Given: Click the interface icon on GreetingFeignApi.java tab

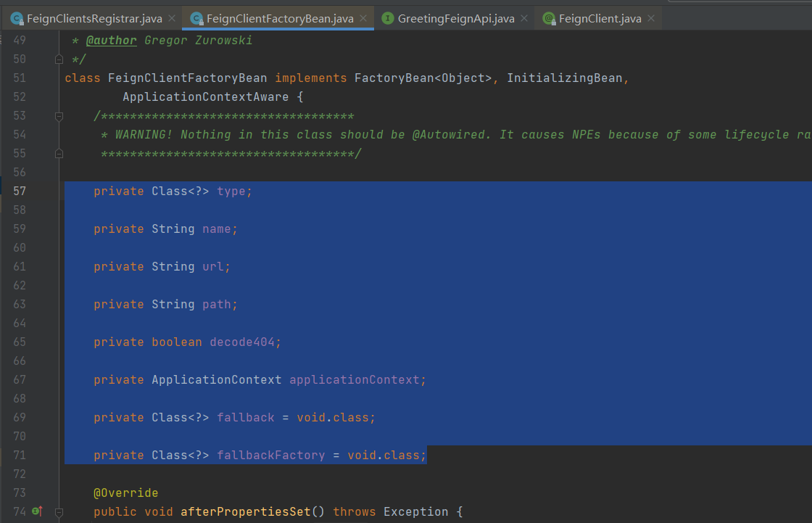Looking at the screenshot, I should coord(387,19).
